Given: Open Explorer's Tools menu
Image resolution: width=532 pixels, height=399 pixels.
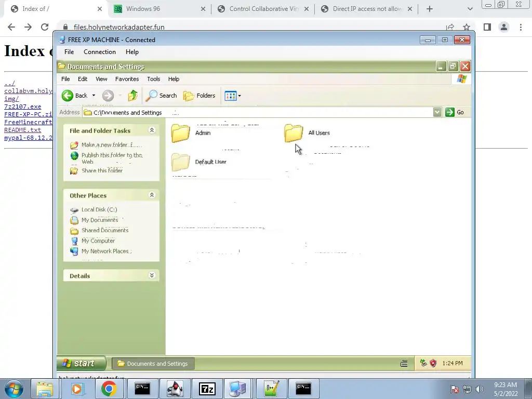Looking at the screenshot, I should 153,79.
